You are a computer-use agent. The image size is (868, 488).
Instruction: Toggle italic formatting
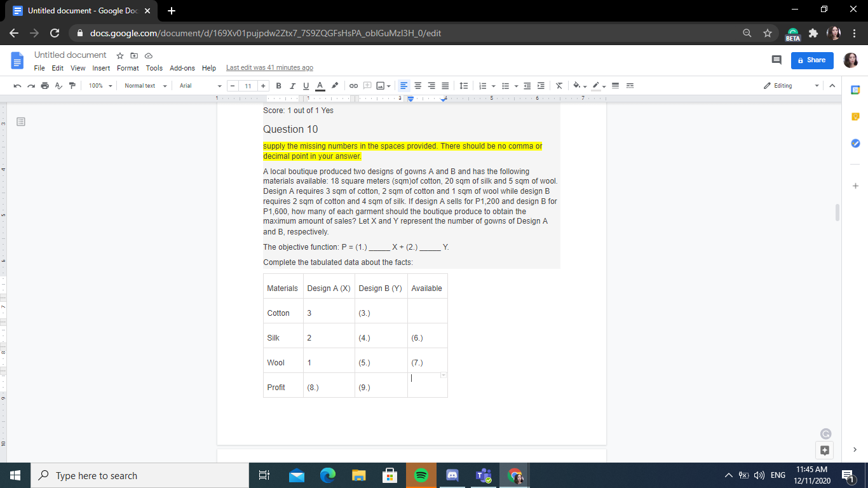coord(292,85)
